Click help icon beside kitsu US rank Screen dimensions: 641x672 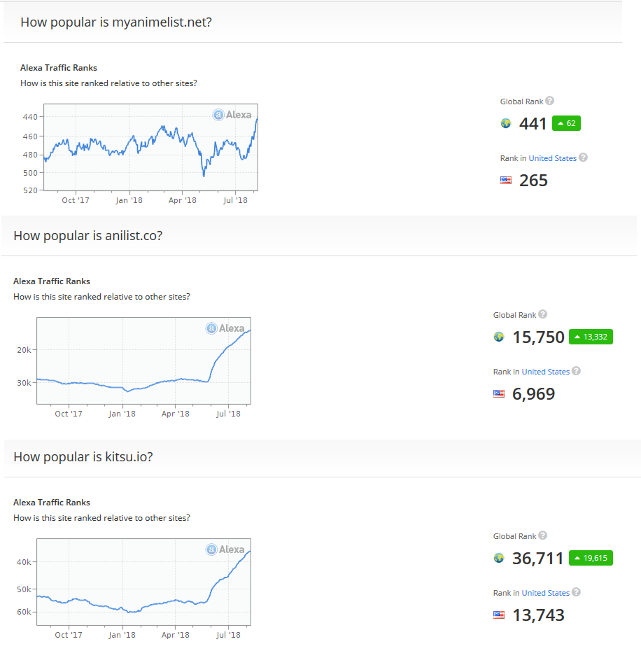pos(576,592)
